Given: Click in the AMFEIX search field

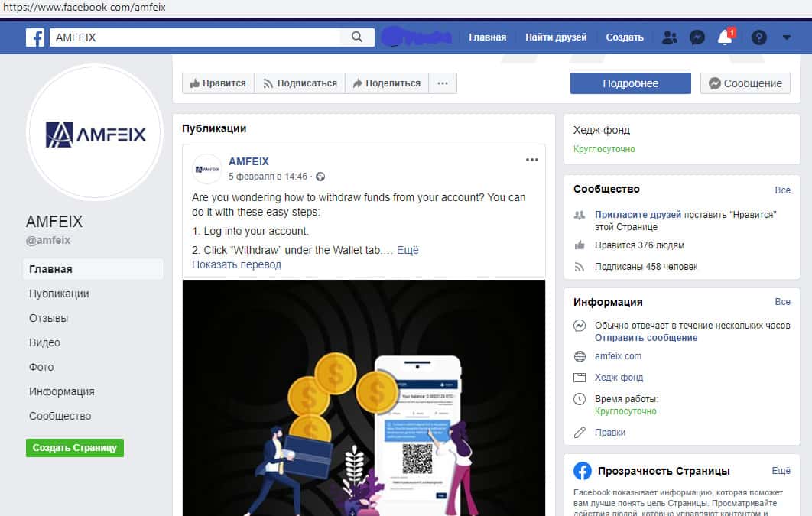Looking at the screenshot, I should coord(195,37).
